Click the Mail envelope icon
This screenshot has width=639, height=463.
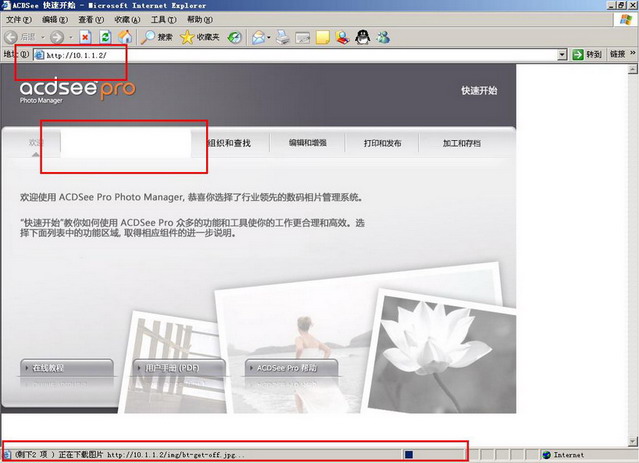[x=258, y=37]
